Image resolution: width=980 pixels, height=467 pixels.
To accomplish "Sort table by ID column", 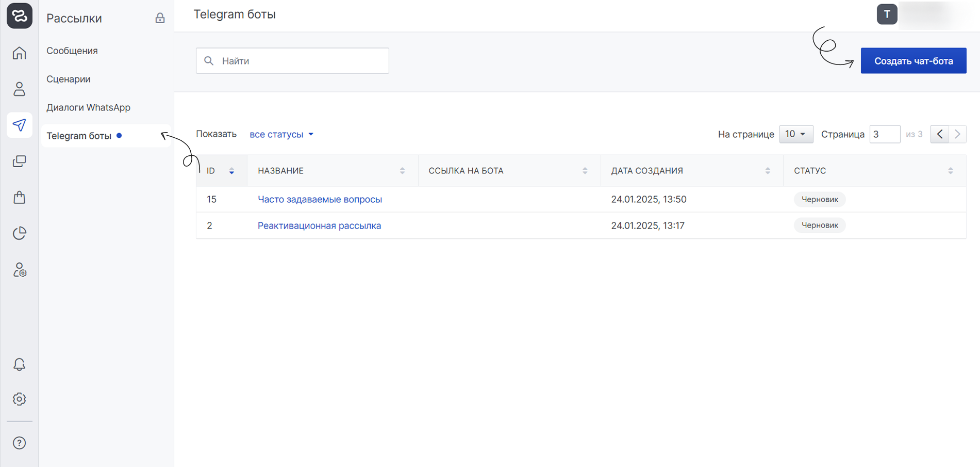I will (x=231, y=171).
